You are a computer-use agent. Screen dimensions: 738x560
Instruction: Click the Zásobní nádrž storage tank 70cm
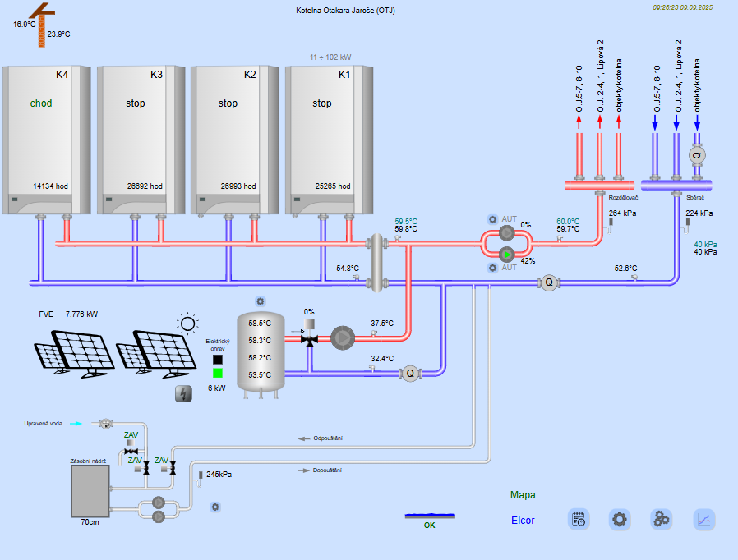pos(90,491)
